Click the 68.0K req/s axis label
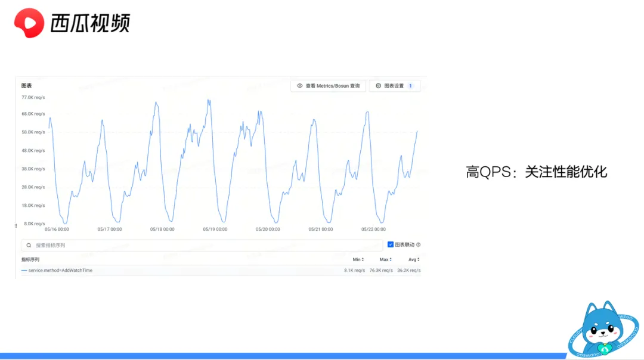644x360 pixels. pyautogui.click(x=33, y=114)
